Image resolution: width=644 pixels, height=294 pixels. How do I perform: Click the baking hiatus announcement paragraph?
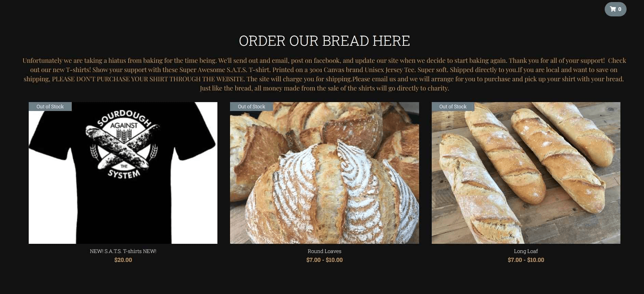(324, 74)
